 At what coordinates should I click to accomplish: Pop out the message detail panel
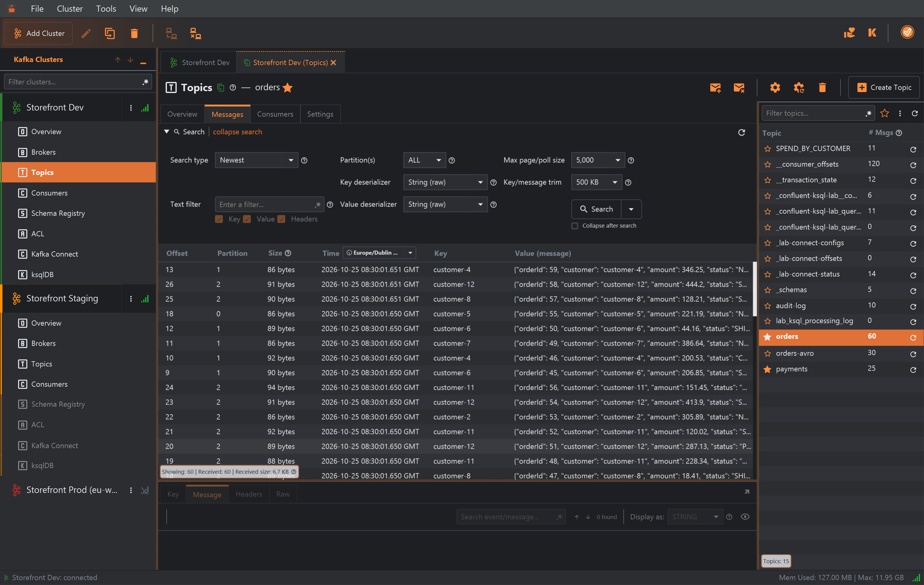click(747, 492)
